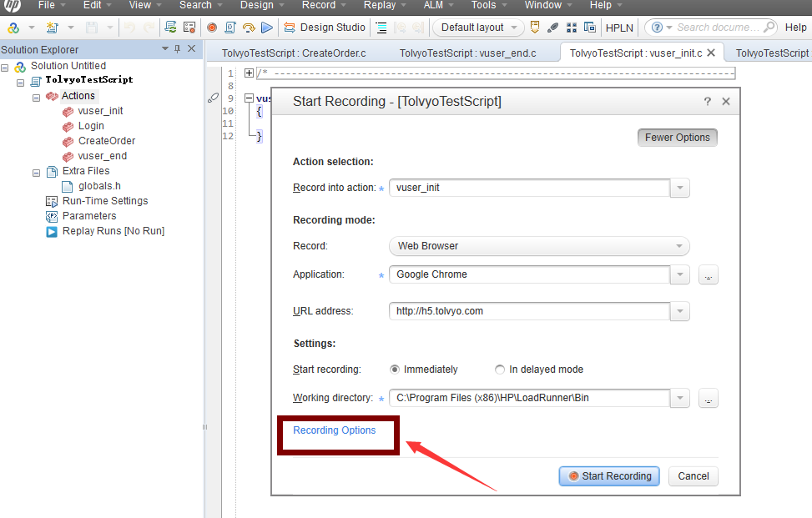This screenshot has width=812, height=518.
Task: Click the add solution toolbar icon
Action: (x=13, y=28)
